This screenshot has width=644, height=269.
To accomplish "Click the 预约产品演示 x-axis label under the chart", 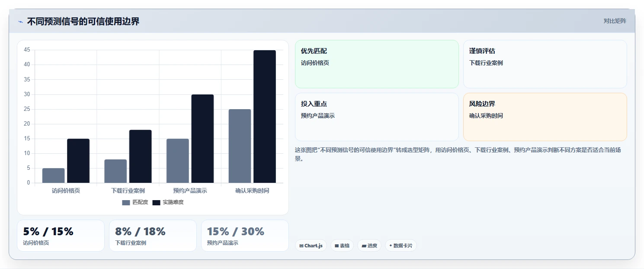I will pyautogui.click(x=190, y=191).
